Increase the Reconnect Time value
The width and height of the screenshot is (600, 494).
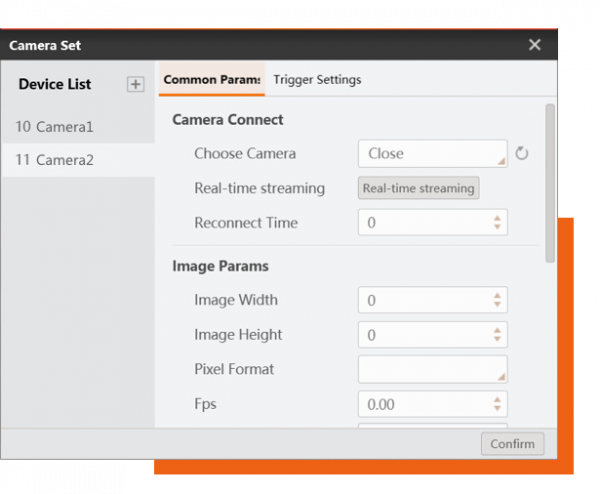(497, 218)
